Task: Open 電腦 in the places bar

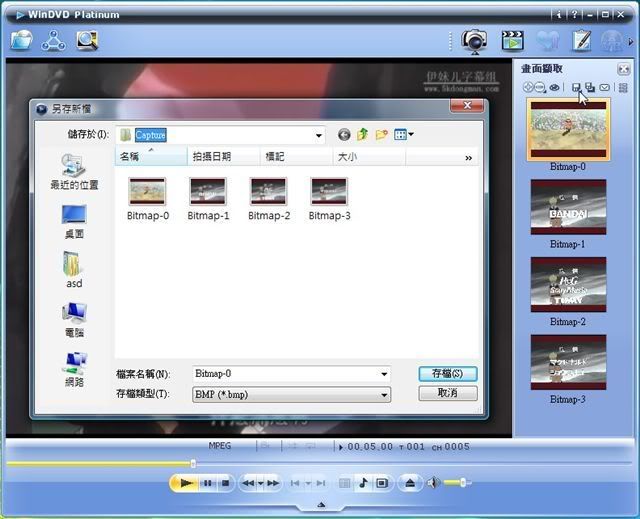Action: 74,320
